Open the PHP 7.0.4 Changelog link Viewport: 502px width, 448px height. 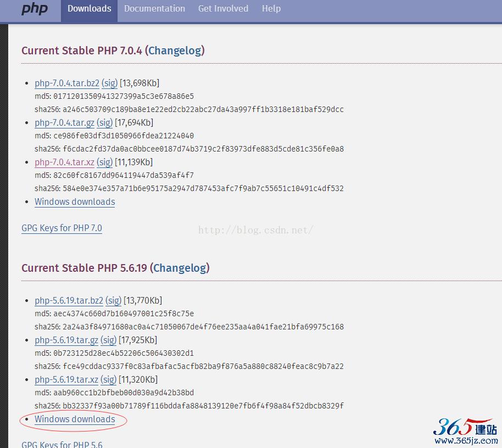175,51
